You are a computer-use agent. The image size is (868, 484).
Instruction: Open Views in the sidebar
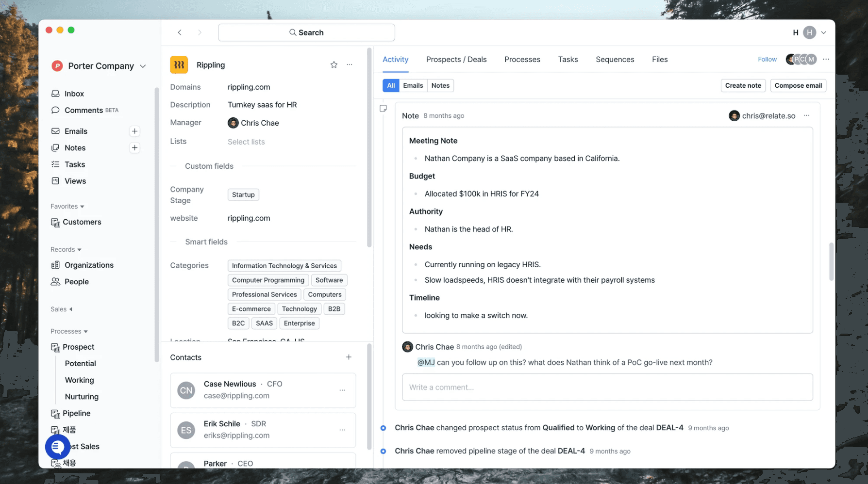coord(75,181)
